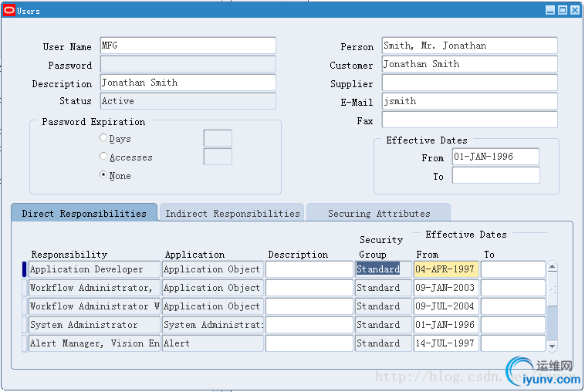Click the E-Mail field containing jsmith
Screen dimensions: 585x392
pos(470,101)
